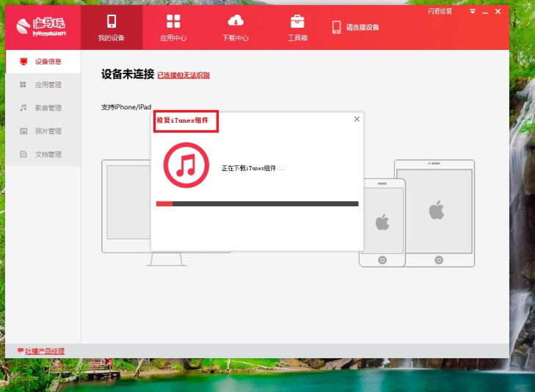Select 照片管理 in the sidebar
This screenshot has height=392, width=535.
[x=43, y=131]
